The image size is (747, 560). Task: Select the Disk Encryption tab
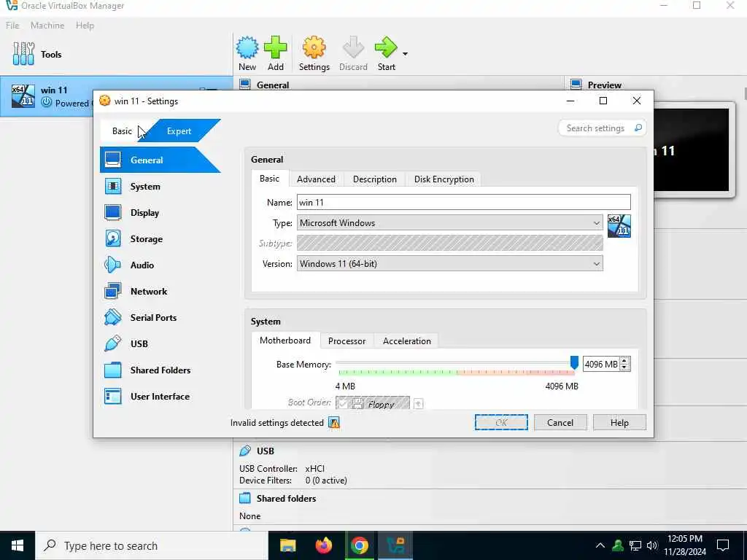[x=444, y=179]
